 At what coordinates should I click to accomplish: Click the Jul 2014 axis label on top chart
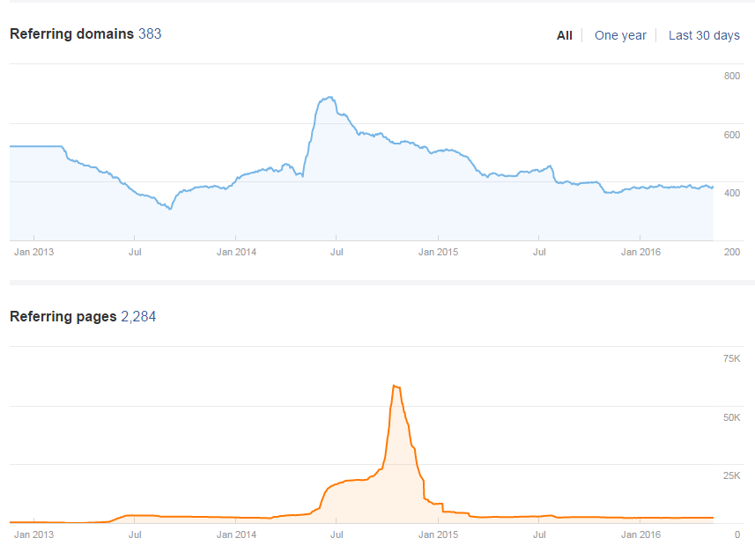[337, 252]
